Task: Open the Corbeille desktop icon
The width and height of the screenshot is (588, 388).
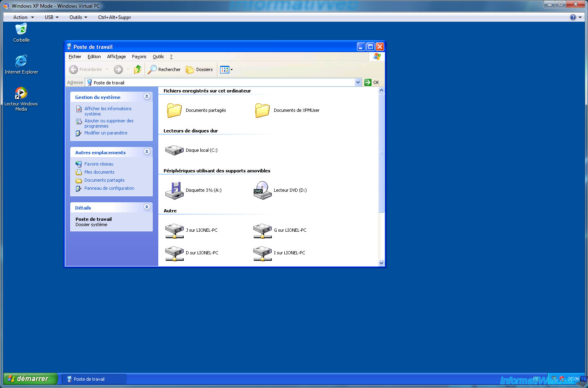Action: tap(21, 32)
